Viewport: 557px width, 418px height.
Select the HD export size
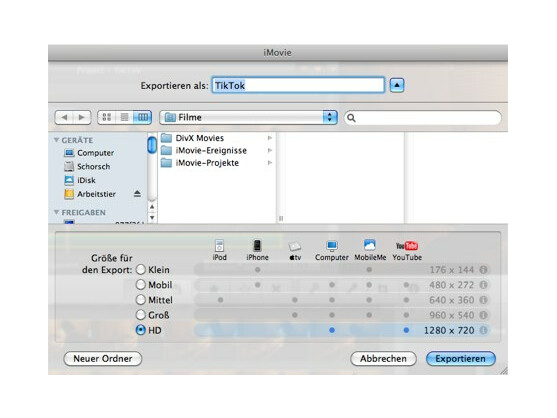click(141, 330)
